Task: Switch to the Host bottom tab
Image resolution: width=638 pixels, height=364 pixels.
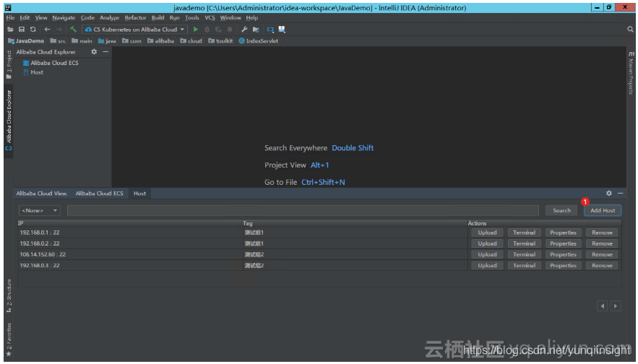Action: coord(139,193)
